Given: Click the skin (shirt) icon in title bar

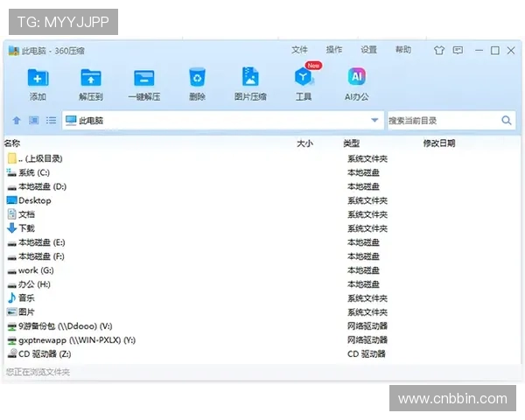Looking at the screenshot, I should pyautogui.click(x=439, y=51).
